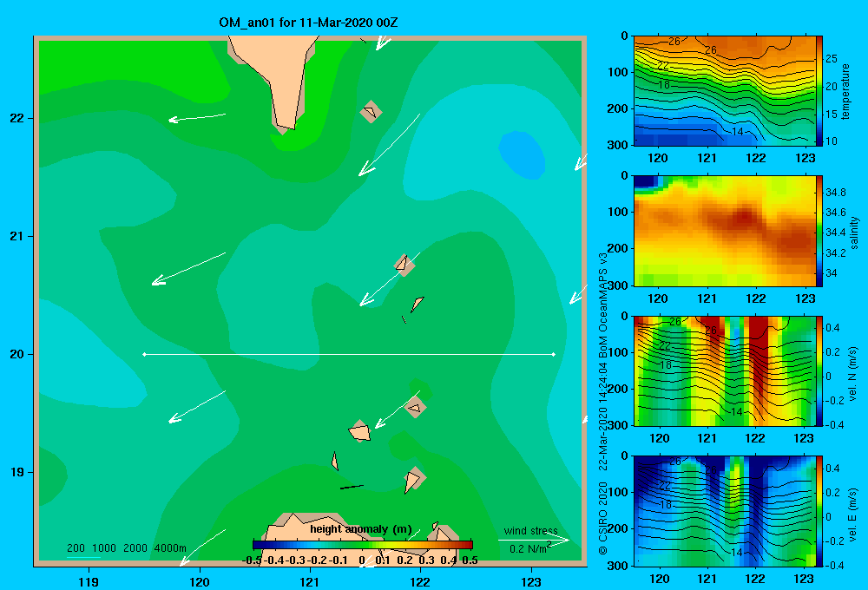The height and width of the screenshot is (590, 868).
Task: Click the east endpoint of the transect line
Action: [x=554, y=354]
